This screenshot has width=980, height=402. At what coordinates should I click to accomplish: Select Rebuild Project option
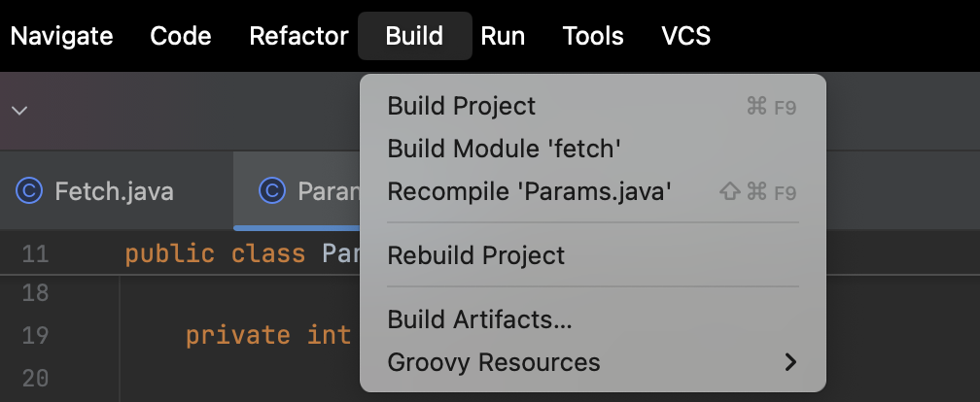[475, 255]
